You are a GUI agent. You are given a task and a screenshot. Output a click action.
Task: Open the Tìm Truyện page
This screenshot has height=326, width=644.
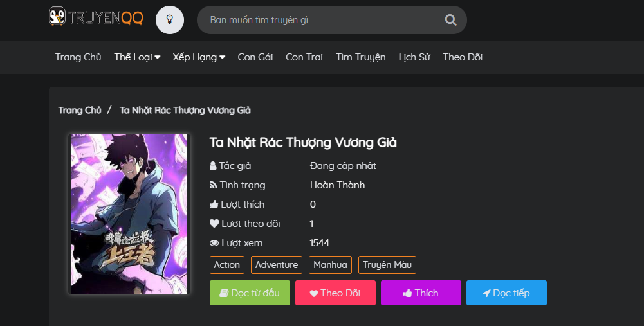(x=361, y=57)
